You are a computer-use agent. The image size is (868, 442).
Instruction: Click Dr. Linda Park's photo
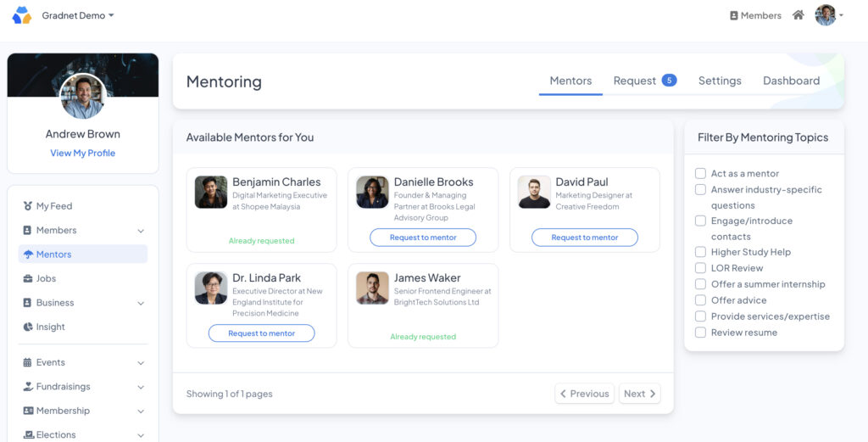211,288
